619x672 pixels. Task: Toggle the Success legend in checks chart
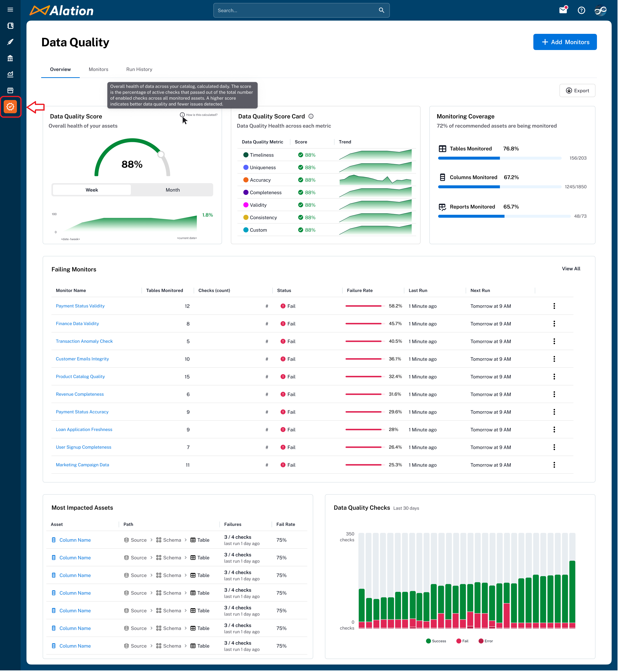coord(436,641)
